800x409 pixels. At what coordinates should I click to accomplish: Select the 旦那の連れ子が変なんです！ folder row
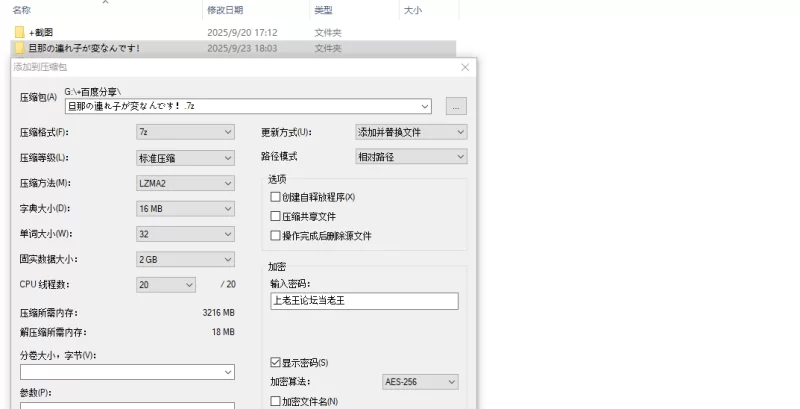click(233, 48)
